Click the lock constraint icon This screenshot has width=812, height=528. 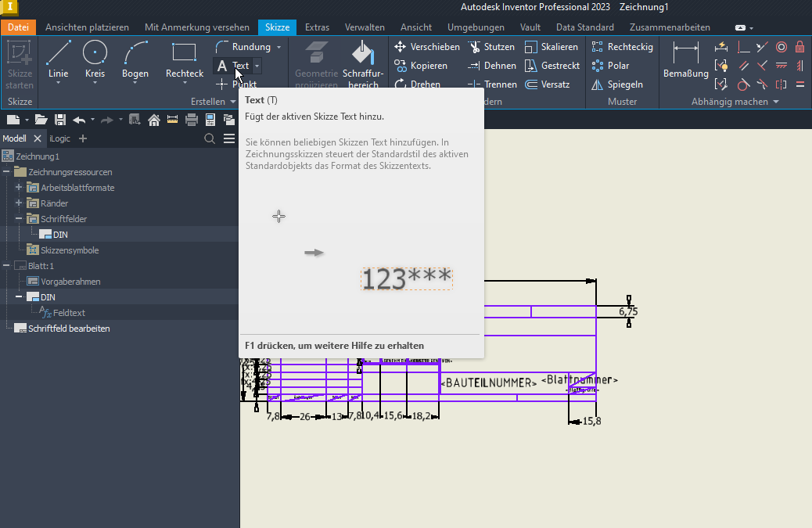click(799, 47)
